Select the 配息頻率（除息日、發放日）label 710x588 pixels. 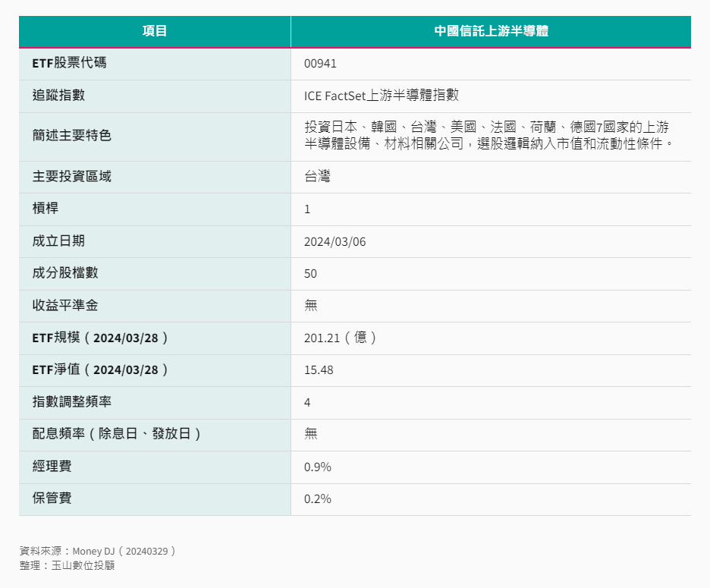[x=116, y=434]
